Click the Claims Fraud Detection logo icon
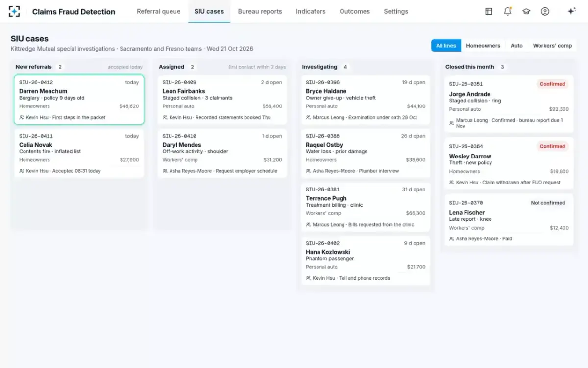Image resolution: width=588 pixels, height=368 pixels. click(x=15, y=11)
